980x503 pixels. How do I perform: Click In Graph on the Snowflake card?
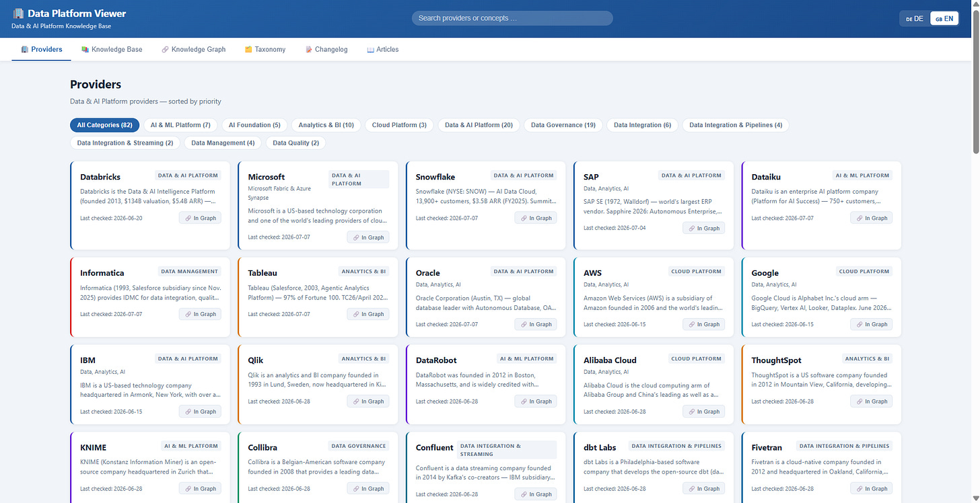click(x=536, y=218)
